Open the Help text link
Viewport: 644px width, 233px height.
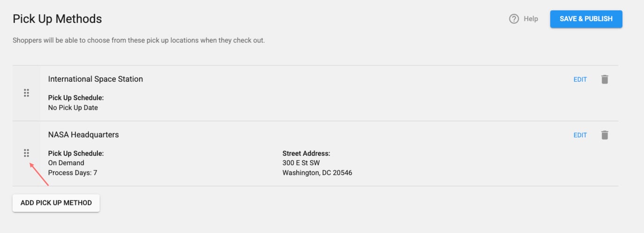click(531, 19)
